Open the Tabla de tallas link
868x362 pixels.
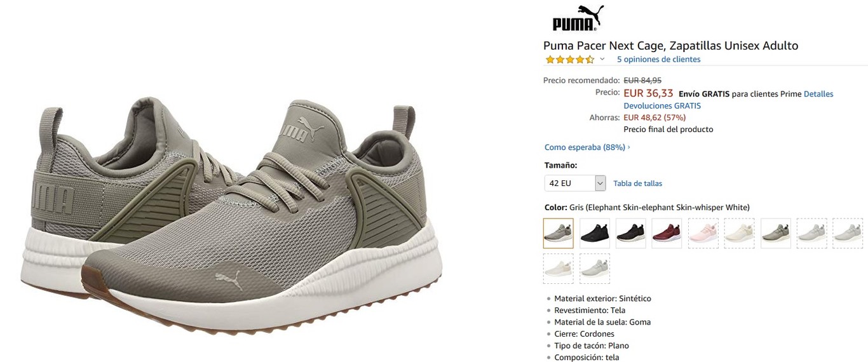coord(637,184)
